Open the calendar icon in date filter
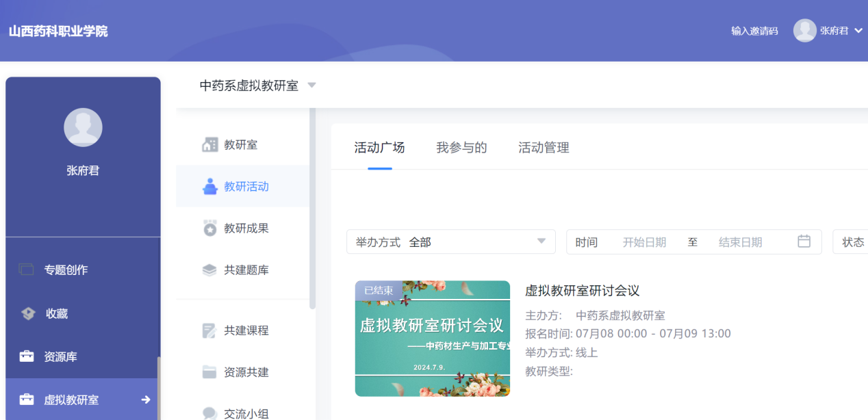The height and width of the screenshot is (420, 868). click(804, 241)
